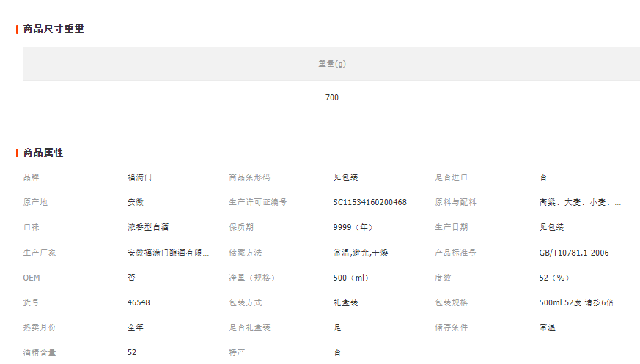The width and height of the screenshot is (640, 364).
Task: Click the truncated manufacturer name 安徽福满门酿酒有限
Action: tap(168, 253)
